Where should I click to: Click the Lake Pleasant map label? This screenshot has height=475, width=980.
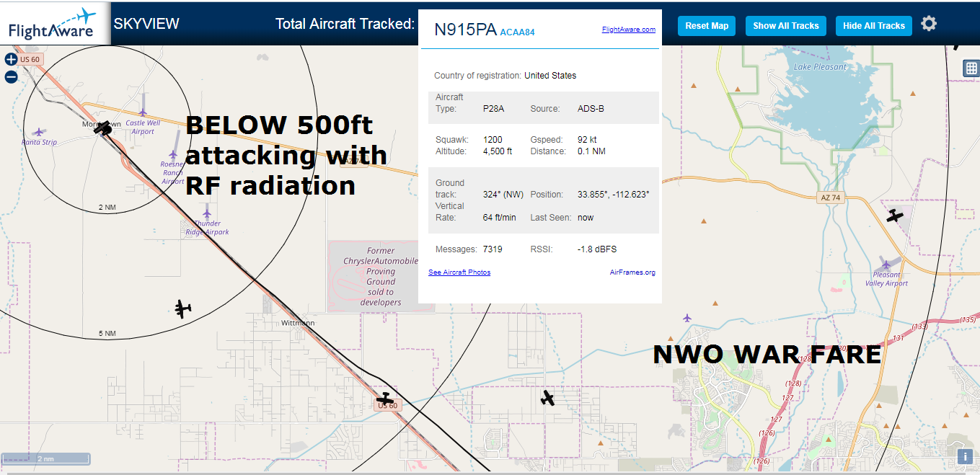click(820, 67)
